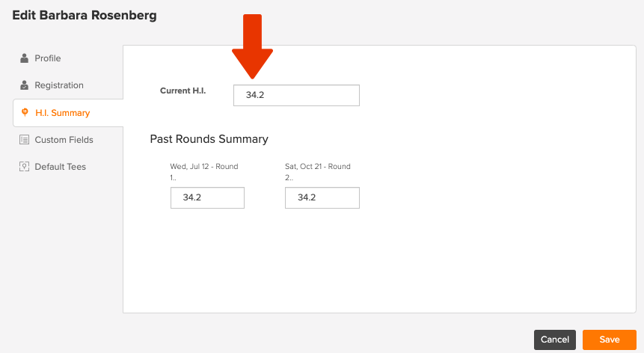
Task: Go to the Custom Fields tab
Action: 68,140
